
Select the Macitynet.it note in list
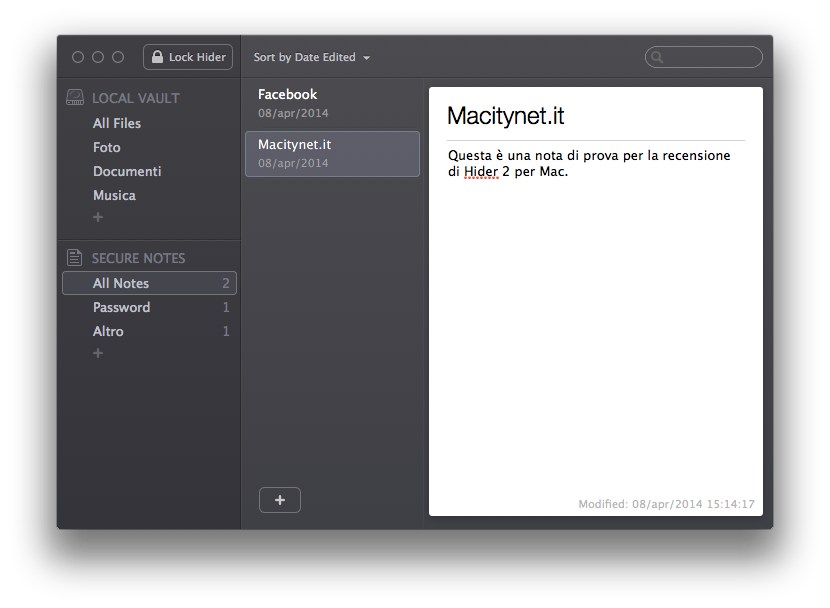[332, 154]
